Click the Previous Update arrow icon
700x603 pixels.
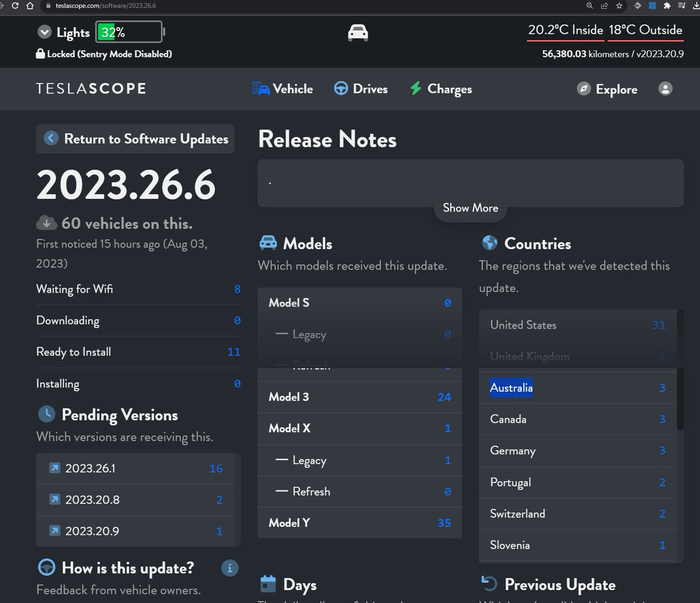pos(489,584)
